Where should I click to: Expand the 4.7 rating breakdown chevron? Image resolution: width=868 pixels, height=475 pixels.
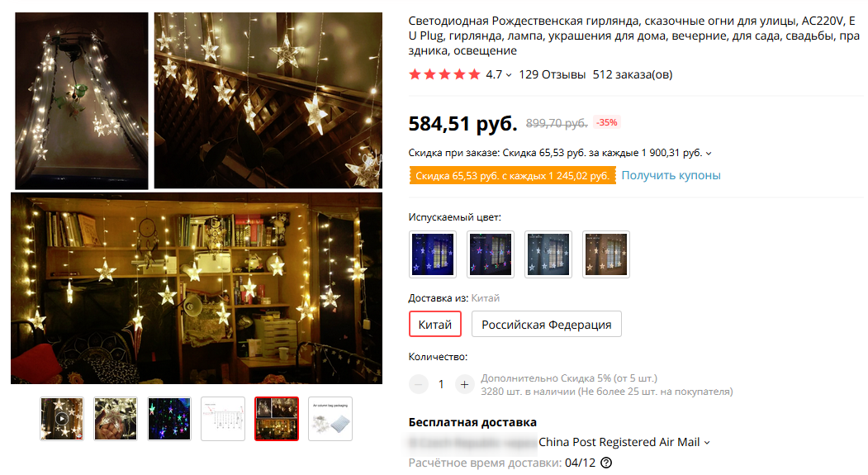509,74
